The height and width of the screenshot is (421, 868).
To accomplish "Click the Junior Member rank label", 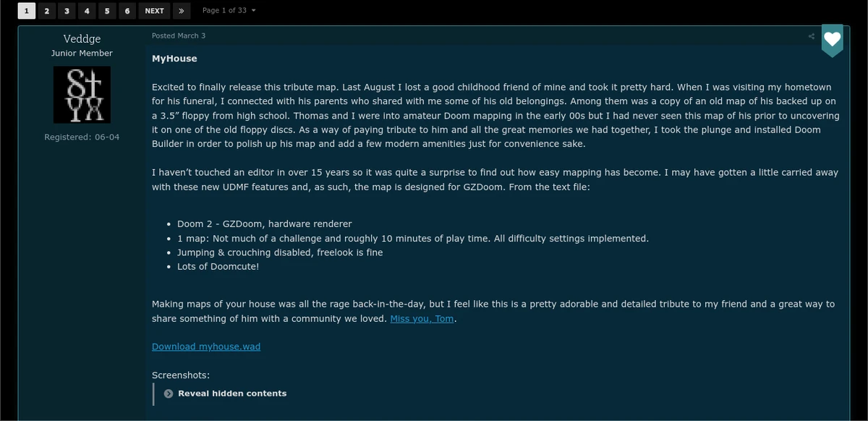I will tap(82, 54).
